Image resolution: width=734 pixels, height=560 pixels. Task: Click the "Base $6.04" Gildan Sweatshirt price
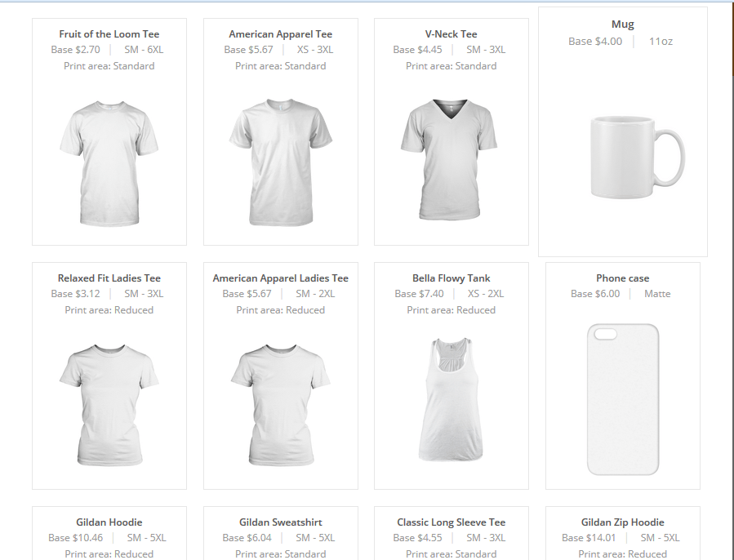[247, 537]
